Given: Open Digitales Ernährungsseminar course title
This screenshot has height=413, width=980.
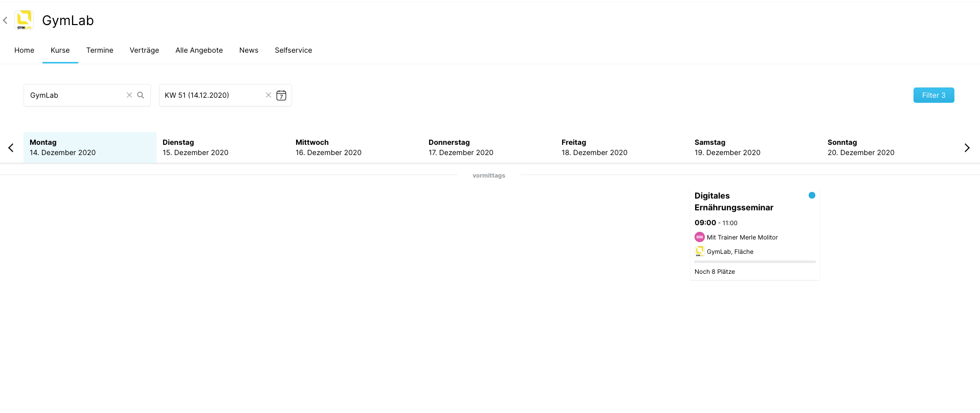Looking at the screenshot, I should (733, 202).
